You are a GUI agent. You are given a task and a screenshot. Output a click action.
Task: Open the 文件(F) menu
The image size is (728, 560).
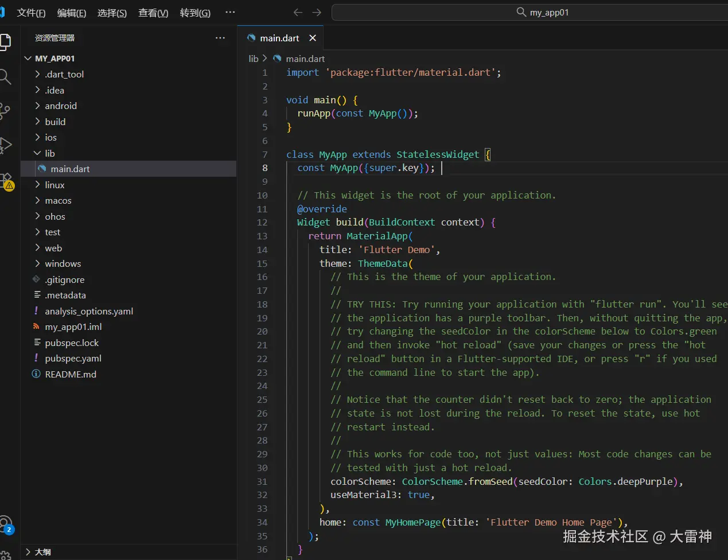point(31,13)
